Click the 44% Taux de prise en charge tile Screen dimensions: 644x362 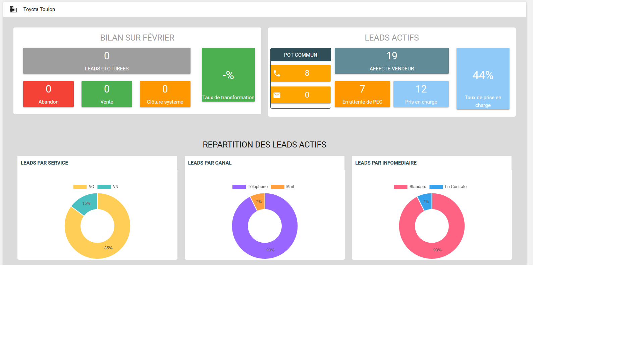click(483, 78)
